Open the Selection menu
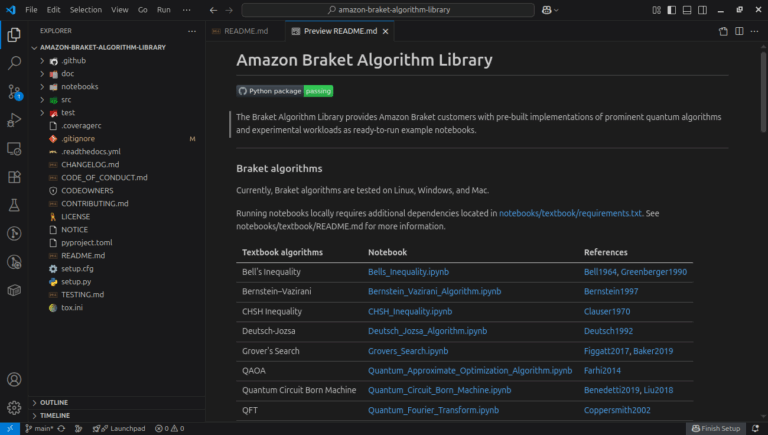 click(86, 10)
